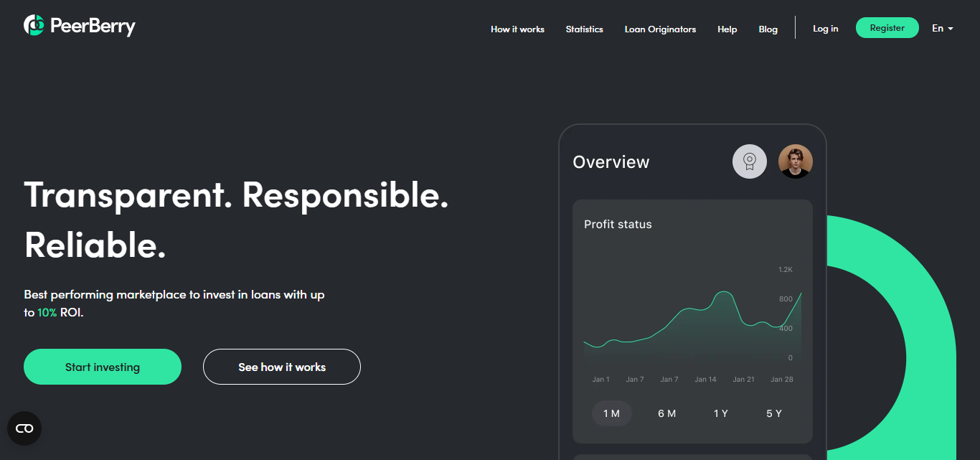The image size is (980, 460).
Task: Click the award badge icon in Overview
Action: click(x=750, y=161)
